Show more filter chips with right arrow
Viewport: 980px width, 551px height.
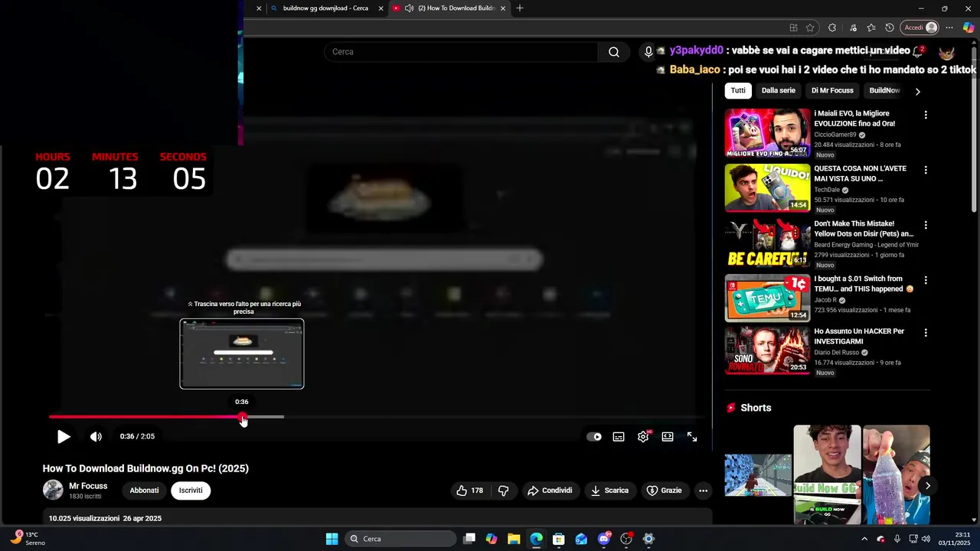pyautogui.click(x=917, y=91)
